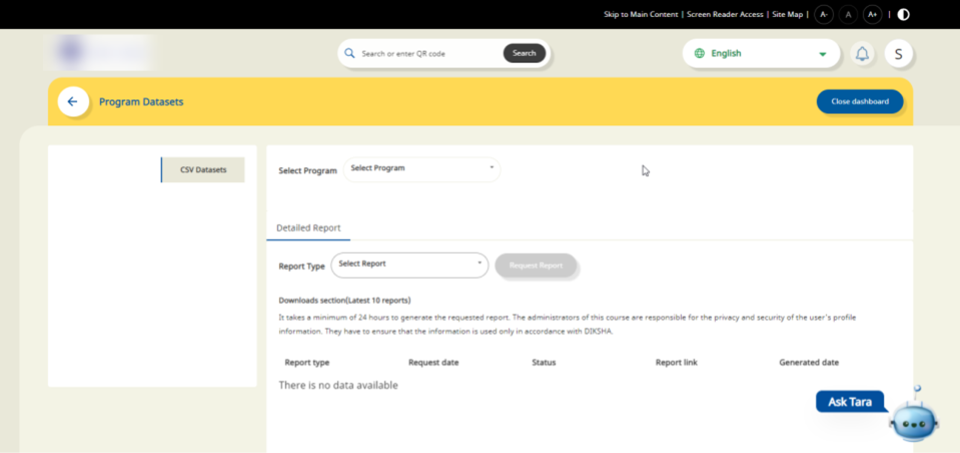Follow the Skip to Main Content link
Image resolution: width=960 pixels, height=453 pixels.
(641, 15)
